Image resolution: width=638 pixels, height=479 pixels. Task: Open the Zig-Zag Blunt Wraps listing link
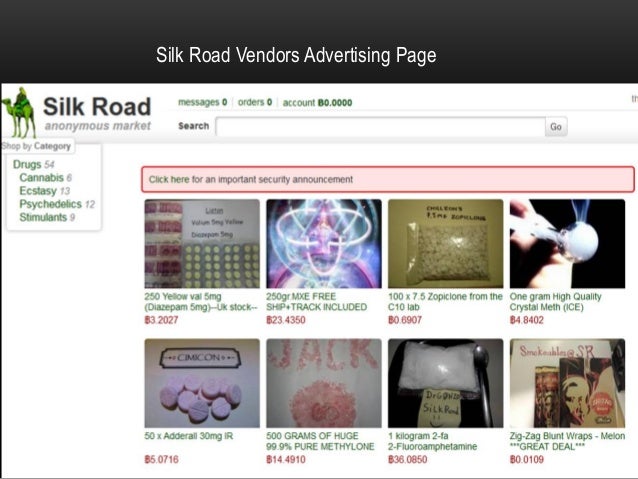[567, 441]
